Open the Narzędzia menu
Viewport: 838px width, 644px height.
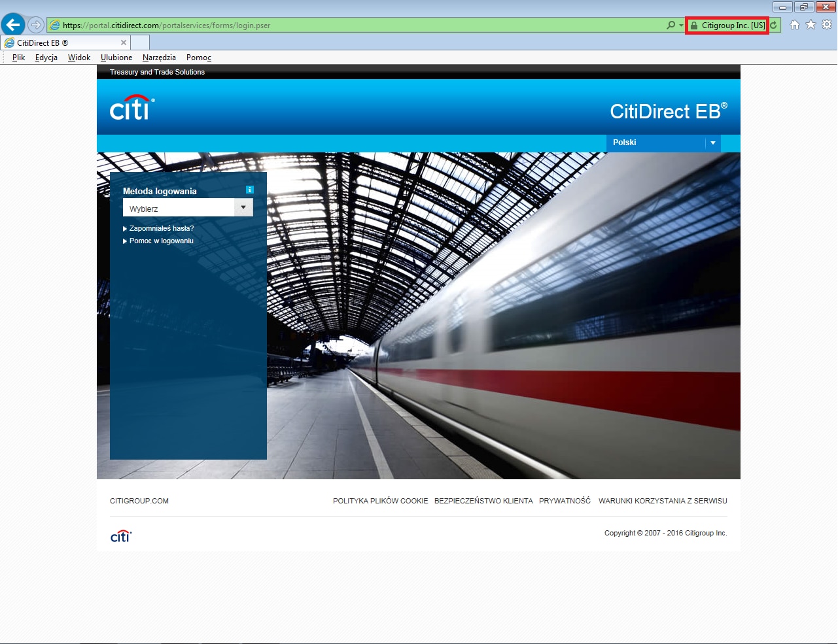point(159,58)
